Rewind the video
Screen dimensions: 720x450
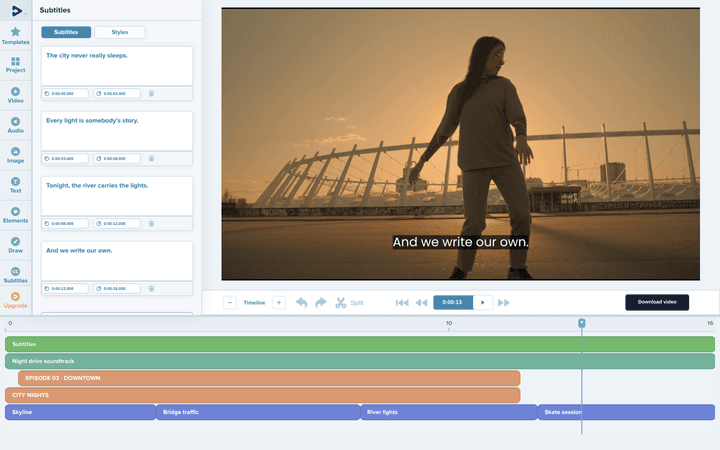click(422, 303)
